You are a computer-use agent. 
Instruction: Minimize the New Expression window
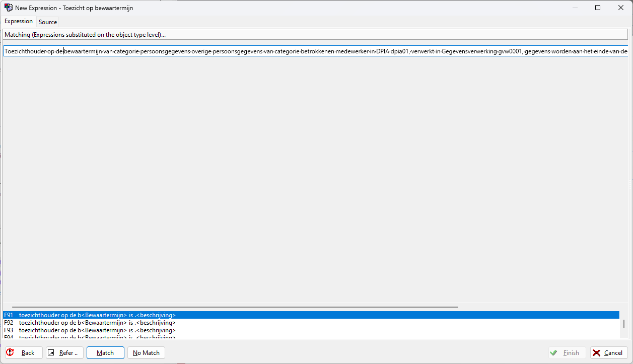(574, 8)
